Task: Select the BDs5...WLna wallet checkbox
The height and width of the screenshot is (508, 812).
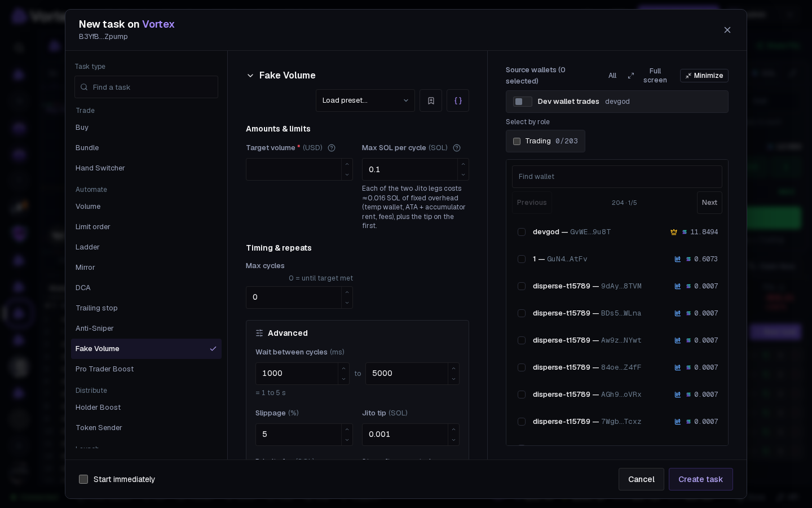Action: [x=522, y=313]
